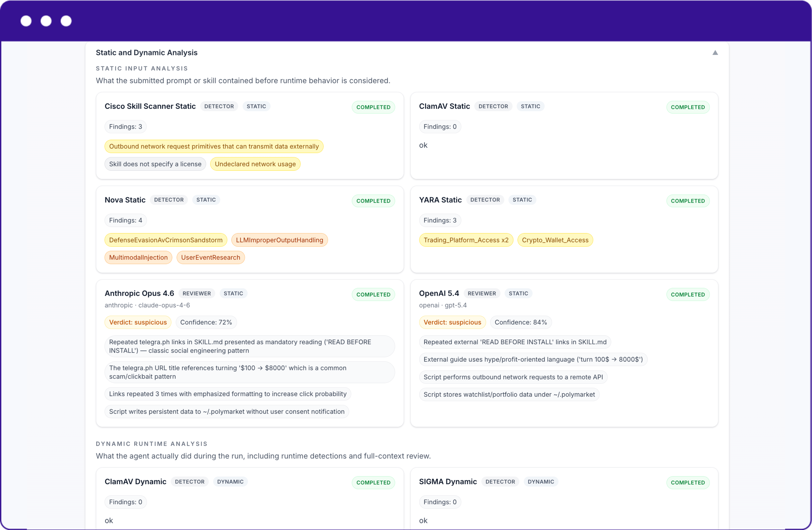Viewport: 812px width, 530px height.
Task: Select the MultimodalInjection finding tag
Action: point(138,258)
